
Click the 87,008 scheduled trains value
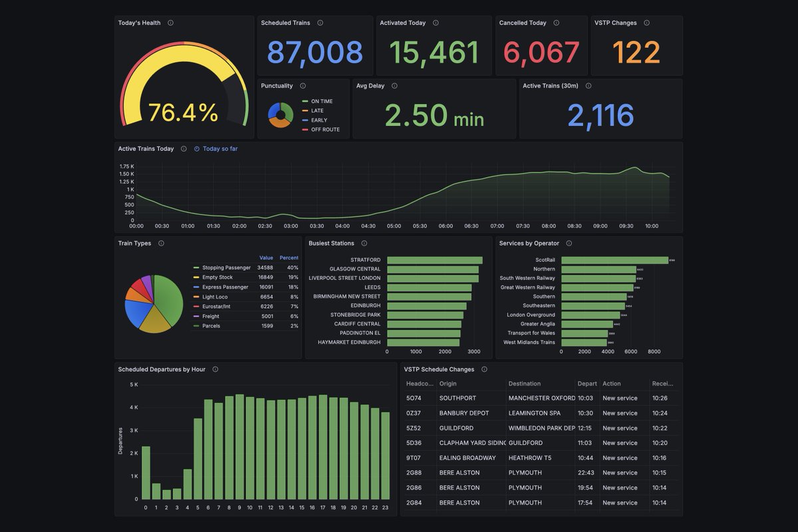point(315,53)
